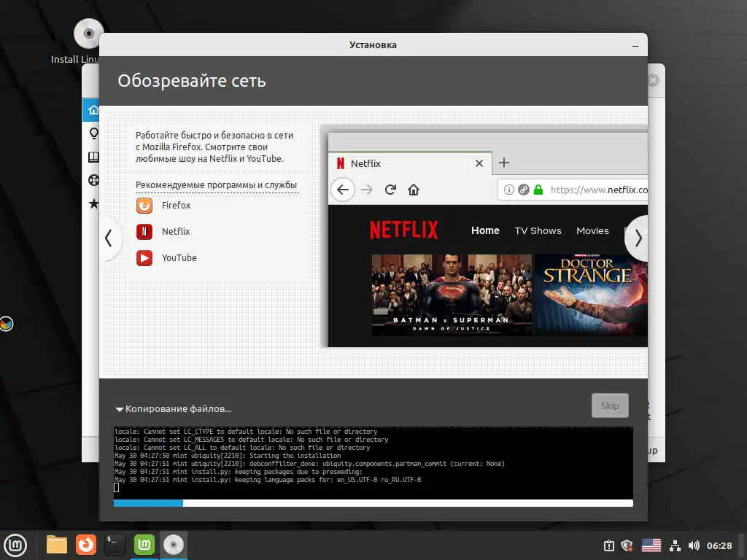Open network connections tray icon
Image resolution: width=747 pixels, height=560 pixels.
point(675,545)
